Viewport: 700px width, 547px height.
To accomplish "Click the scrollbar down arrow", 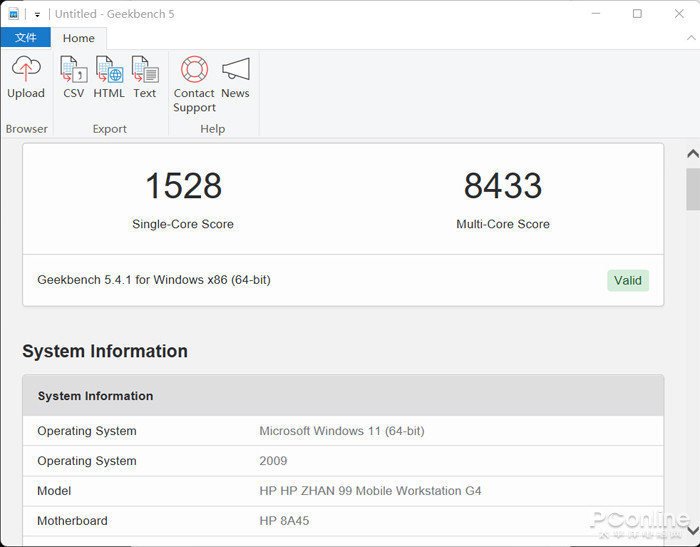I will 692,530.
